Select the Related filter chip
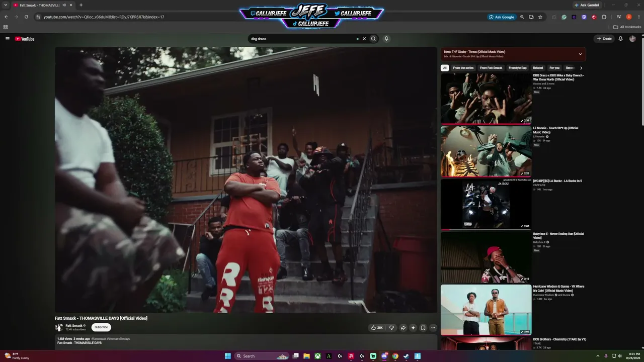This screenshot has height=362, width=644. (x=538, y=68)
